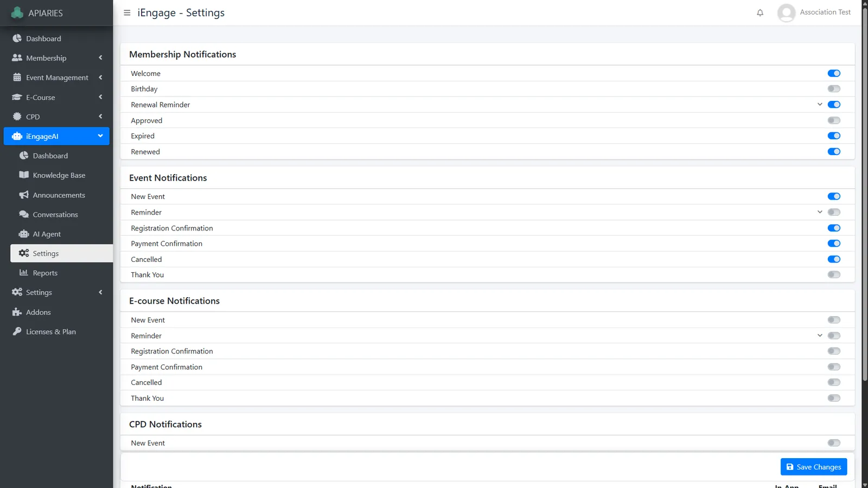Screen dimensions: 868x488
Task: Click the Membership people icon
Action: pos(17,58)
